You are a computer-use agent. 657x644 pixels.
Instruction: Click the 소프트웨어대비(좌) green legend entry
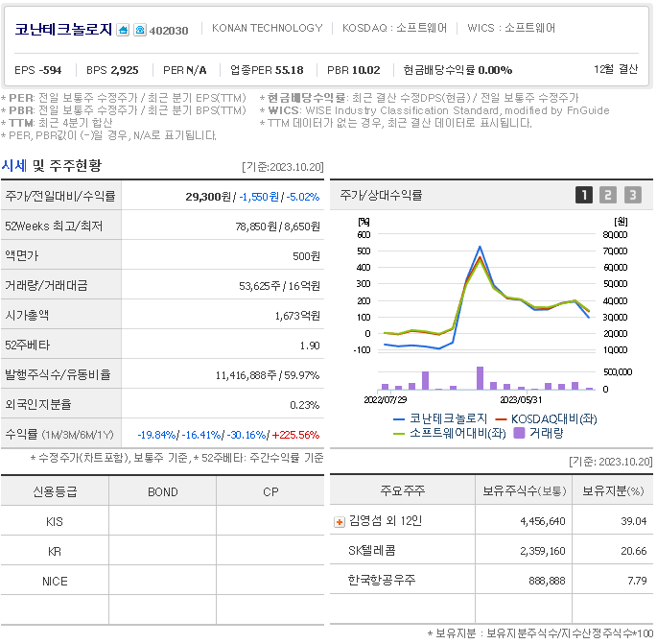pyautogui.click(x=449, y=433)
